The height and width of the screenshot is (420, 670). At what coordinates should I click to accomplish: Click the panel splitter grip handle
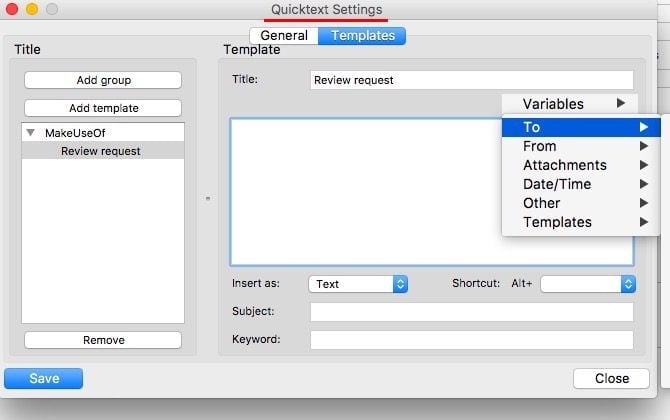pyautogui.click(x=208, y=198)
